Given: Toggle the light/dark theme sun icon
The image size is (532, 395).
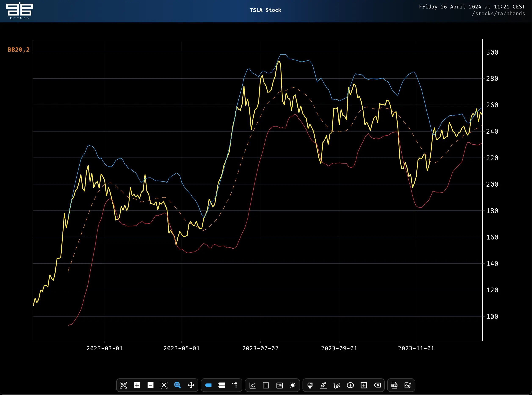Looking at the screenshot, I should click(x=293, y=385).
